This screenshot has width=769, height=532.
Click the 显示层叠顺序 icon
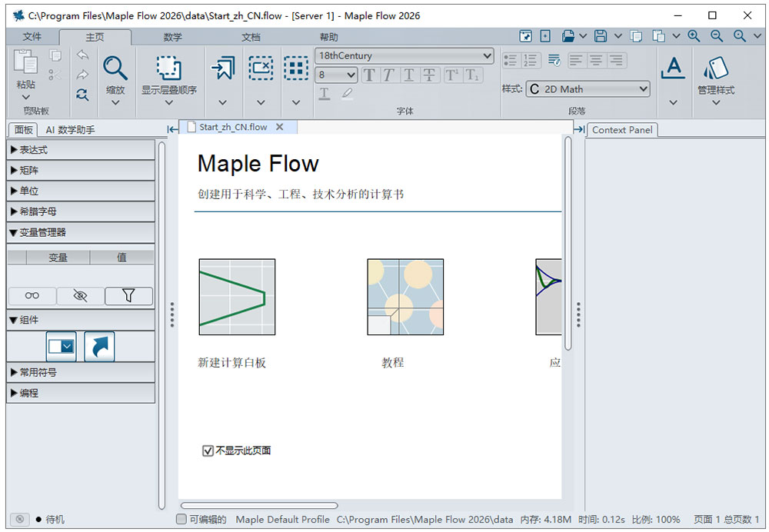(x=168, y=68)
